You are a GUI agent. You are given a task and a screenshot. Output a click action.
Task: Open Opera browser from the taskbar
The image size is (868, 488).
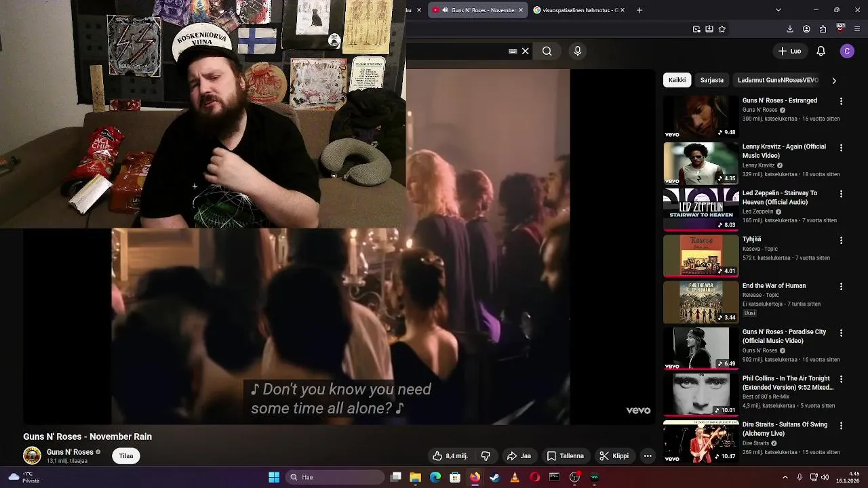point(534,477)
